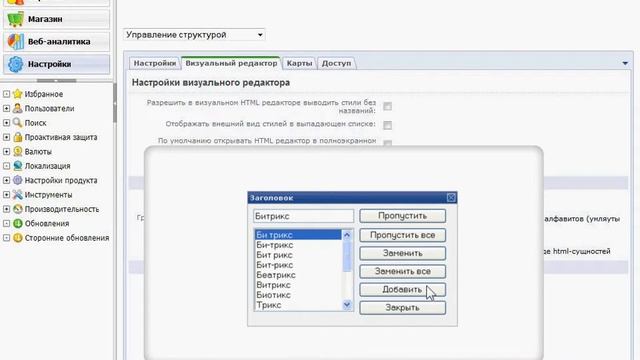Viewport: 640px width, 360px height.
Task: Expand the Поиск tree node
Action: (x=6, y=122)
